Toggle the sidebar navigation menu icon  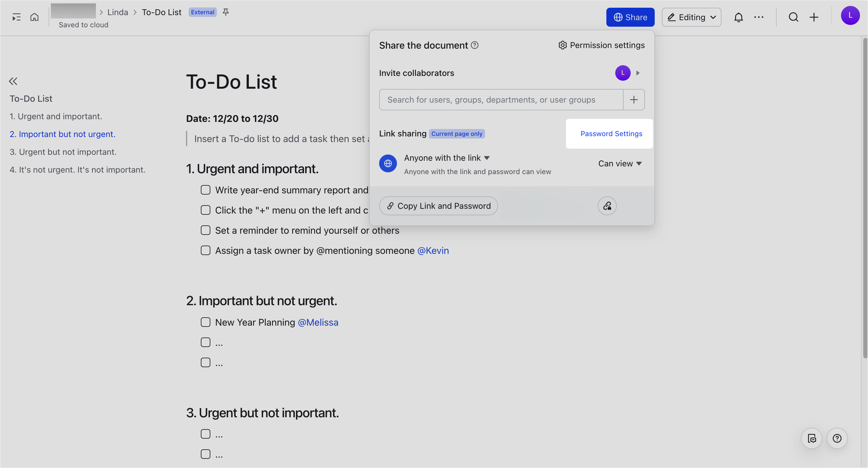click(x=16, y=17)
